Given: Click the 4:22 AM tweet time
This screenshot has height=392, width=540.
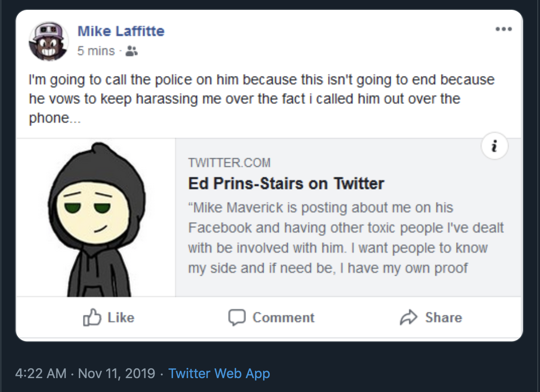Looking at the screenshot, I should [x=41, y=373].
